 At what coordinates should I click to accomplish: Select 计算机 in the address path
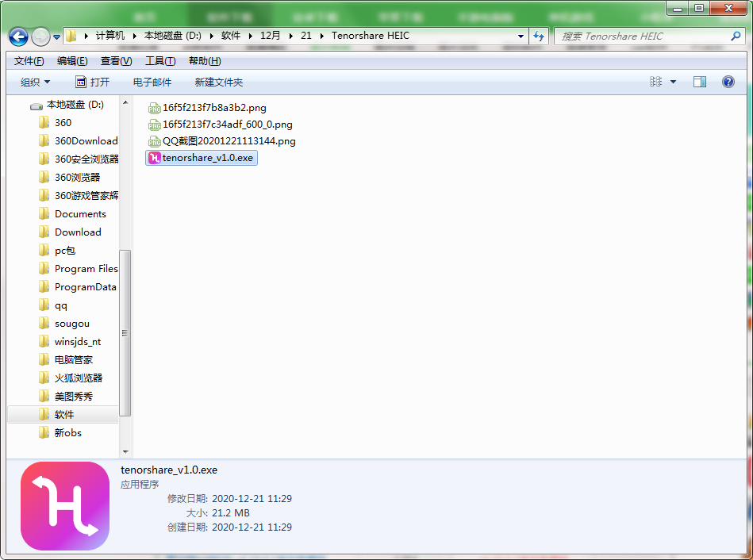(110, 36)
